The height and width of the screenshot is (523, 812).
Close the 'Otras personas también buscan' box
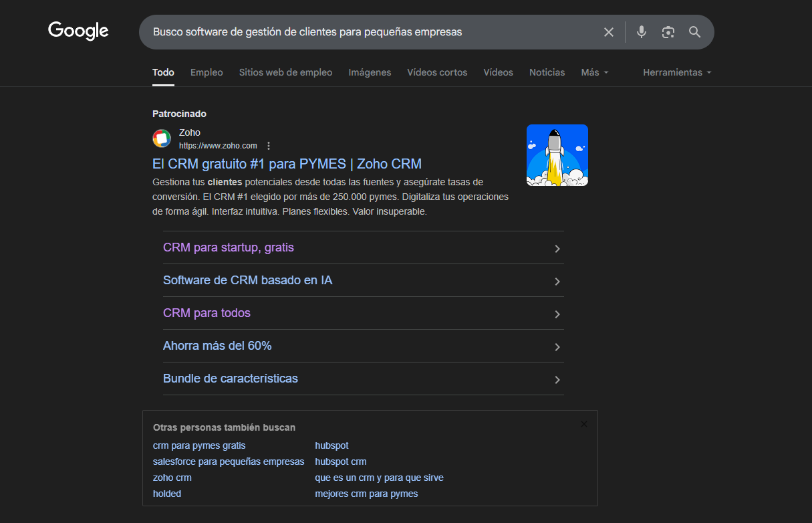pyautogui.click(x=584, y=424)
